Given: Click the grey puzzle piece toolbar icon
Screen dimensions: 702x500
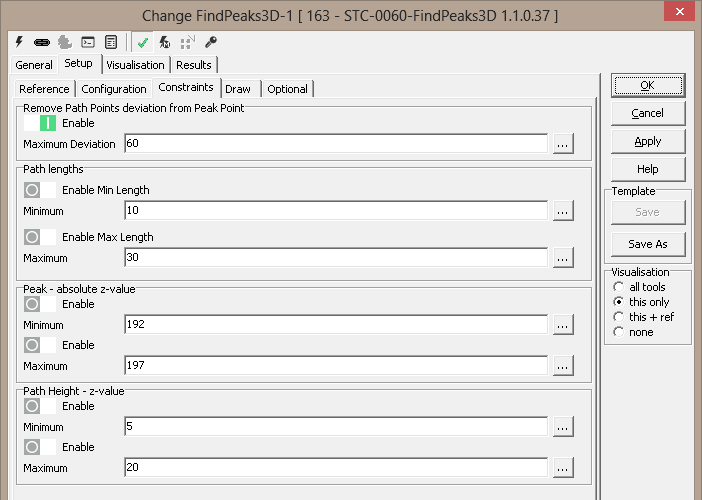Looking at the screenshot, I should click(x=65, y=43).
